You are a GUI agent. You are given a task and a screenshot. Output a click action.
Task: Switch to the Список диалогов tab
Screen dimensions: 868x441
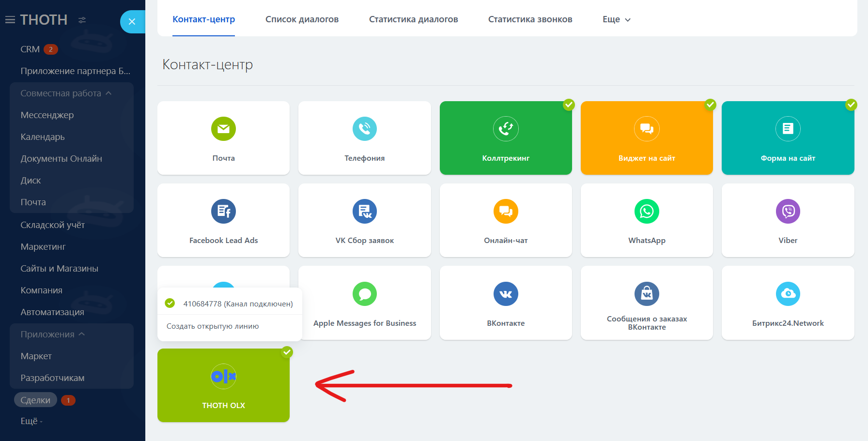click(302, 19)
